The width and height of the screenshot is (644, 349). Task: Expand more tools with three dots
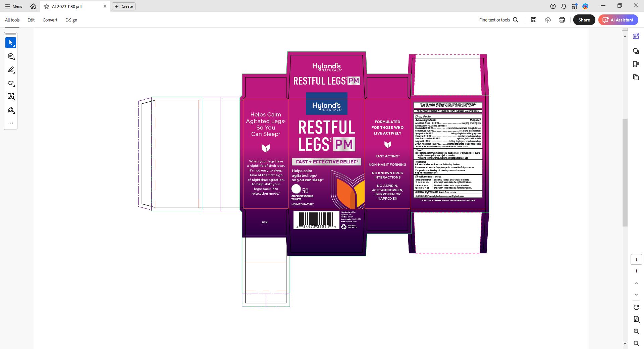tap(11, 123)
